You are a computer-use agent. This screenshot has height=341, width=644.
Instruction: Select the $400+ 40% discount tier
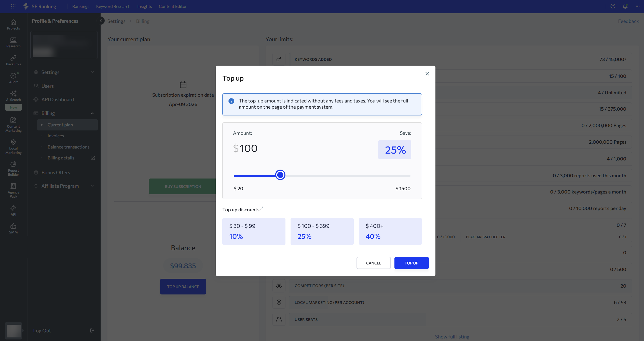pyautogui.click(x=390, y=231)
